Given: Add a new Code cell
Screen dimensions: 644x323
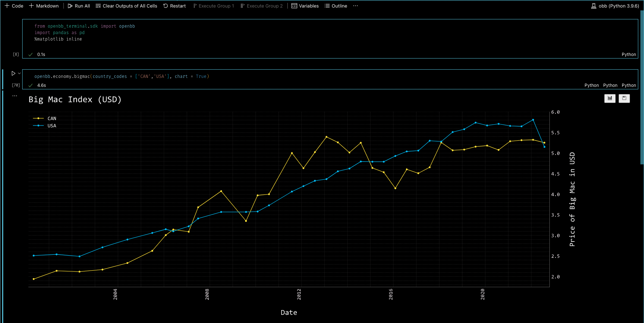Looking at the screenshot, I should click(x=14, y=6).
